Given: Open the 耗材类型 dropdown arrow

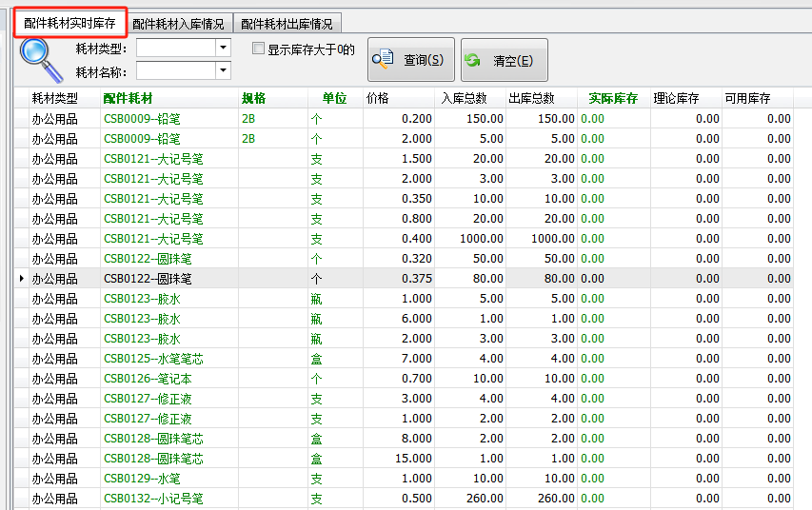Looking at the screenshot, I should pyautogui.click(x=223, y=49).
